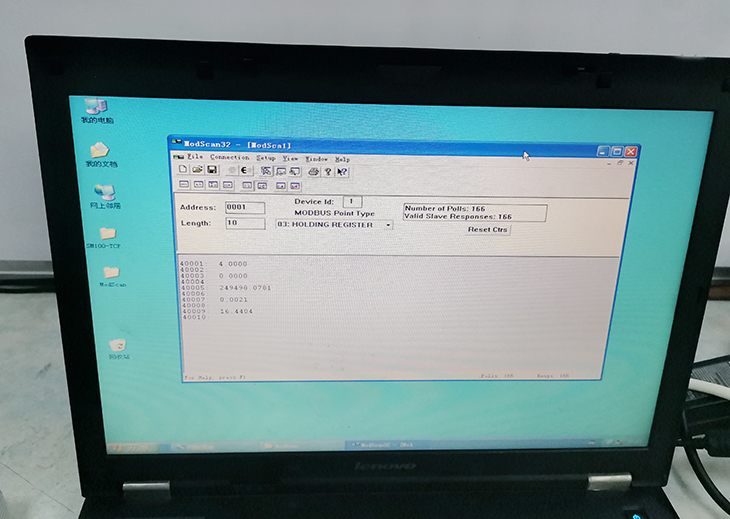Select the Recycle Bin desktop icon
Image resolution: width=730 pixels, height=519 pixels.
119,347
